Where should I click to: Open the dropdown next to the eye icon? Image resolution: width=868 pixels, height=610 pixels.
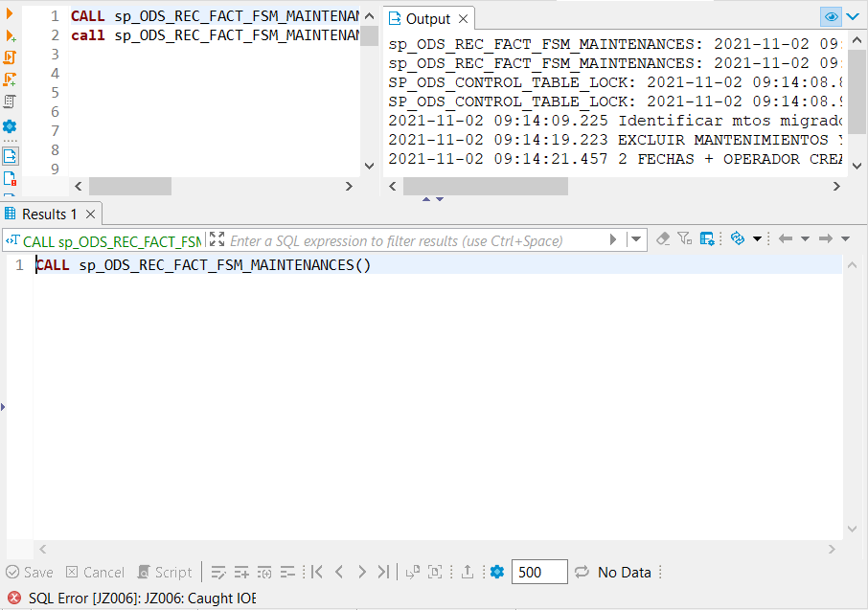852,16
